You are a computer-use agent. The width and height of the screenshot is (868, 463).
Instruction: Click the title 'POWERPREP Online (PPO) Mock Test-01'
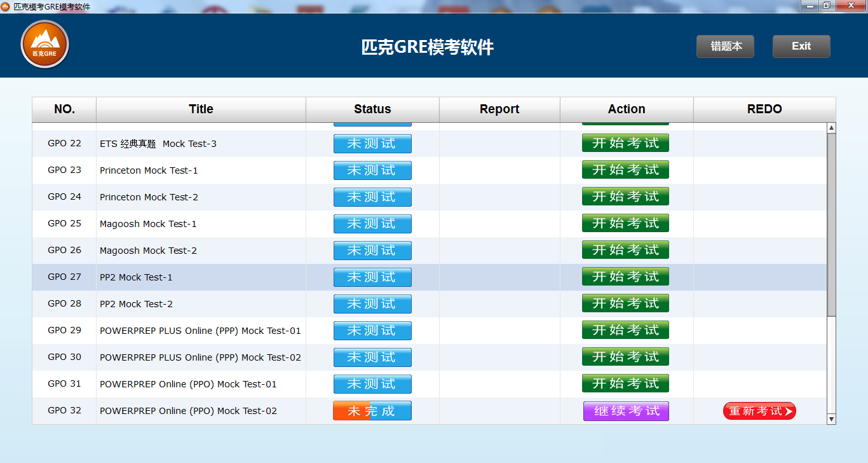(188, 384)
